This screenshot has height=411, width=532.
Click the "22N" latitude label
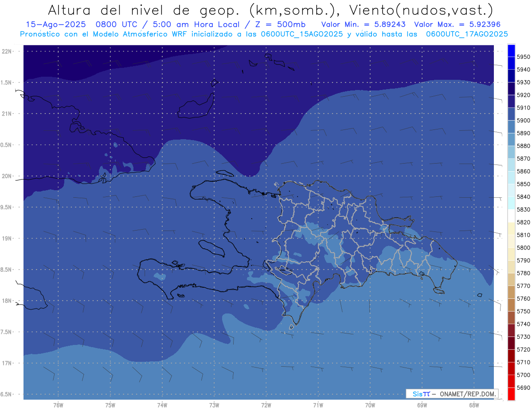click(6, 51)
